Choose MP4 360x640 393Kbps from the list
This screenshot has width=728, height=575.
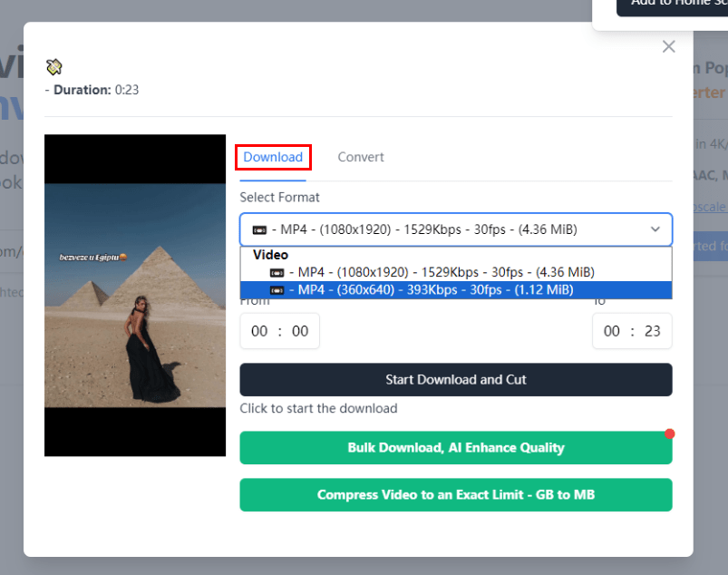[431, 290]
